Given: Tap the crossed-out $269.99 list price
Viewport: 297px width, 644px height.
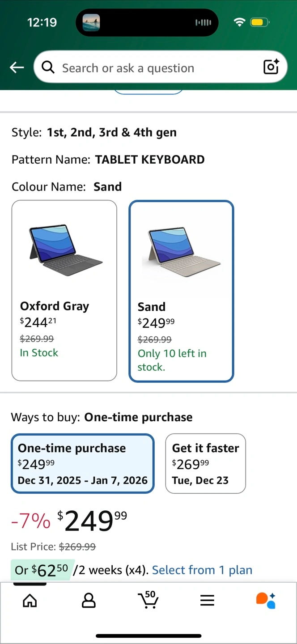Looking at the screenshot, I should coord(77,547).
